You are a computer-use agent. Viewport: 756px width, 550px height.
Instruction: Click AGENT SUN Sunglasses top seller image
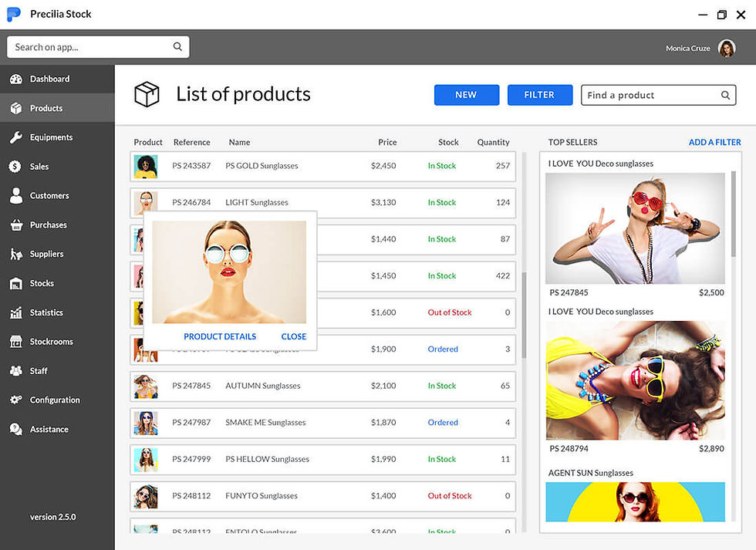pyautogui.click(x=635, y=502)
